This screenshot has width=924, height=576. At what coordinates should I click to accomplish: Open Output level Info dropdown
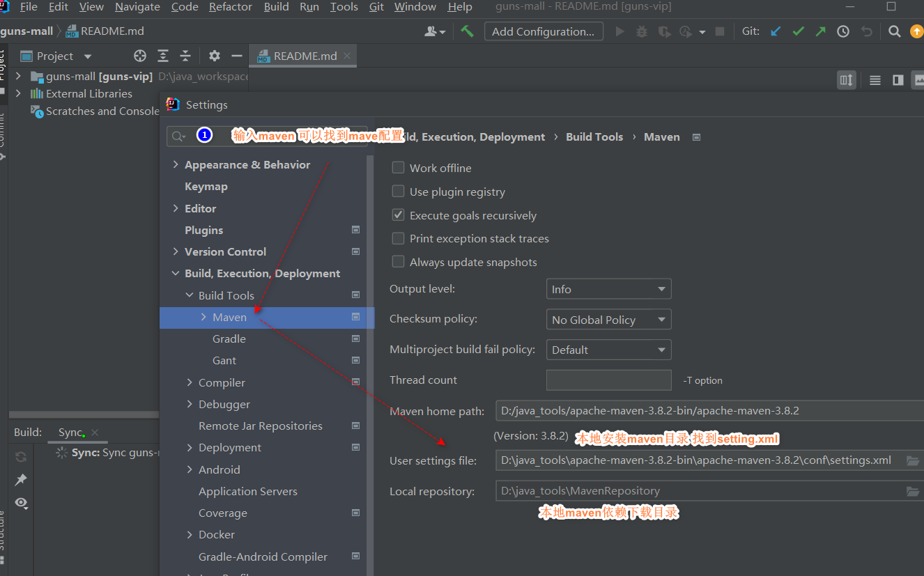tap(608, 289)
